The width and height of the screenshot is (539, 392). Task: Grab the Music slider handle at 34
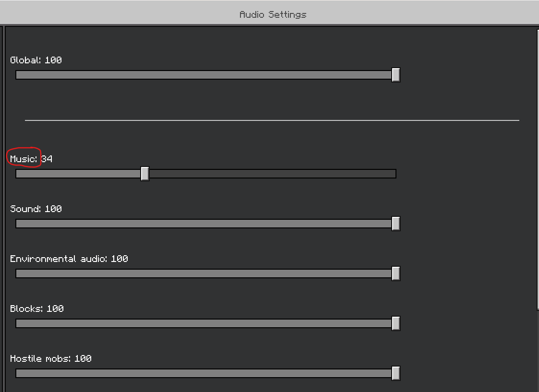[145, 174]
